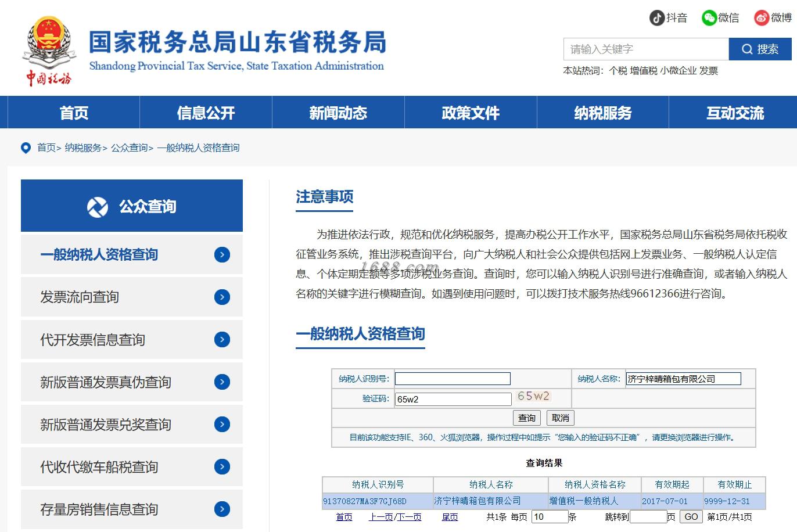Open 新版普通发票兑奖查询 in sidebar
The width and height of the screenshot is (797, 532).
click(132, 424)
